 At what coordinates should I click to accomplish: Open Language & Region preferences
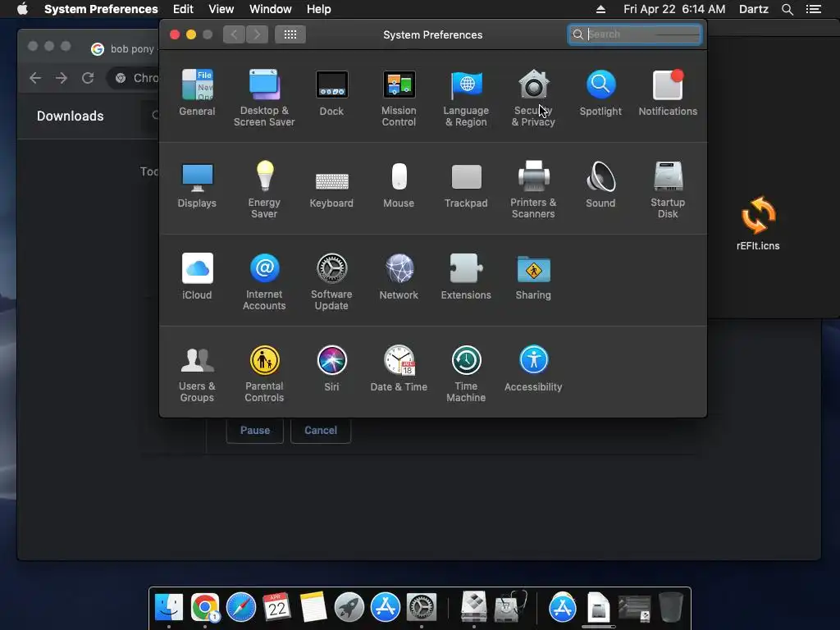coord(466,98)
